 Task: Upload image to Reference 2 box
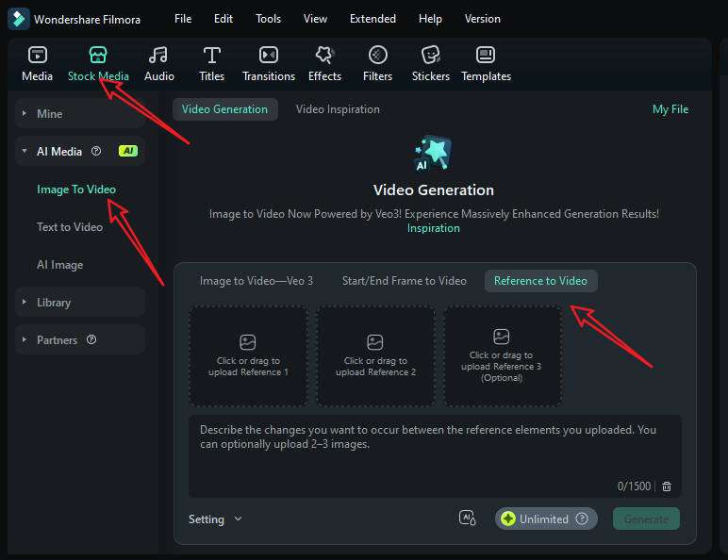tap(375, 355)
